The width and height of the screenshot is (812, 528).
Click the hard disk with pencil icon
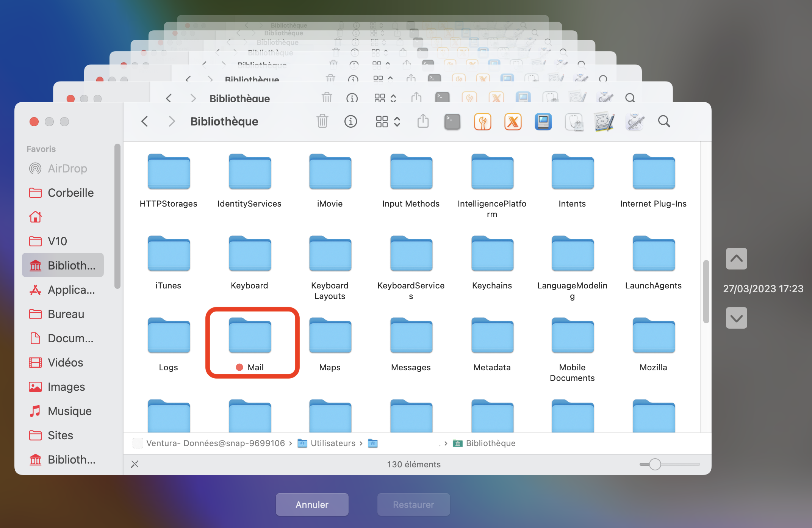point(604,122)
